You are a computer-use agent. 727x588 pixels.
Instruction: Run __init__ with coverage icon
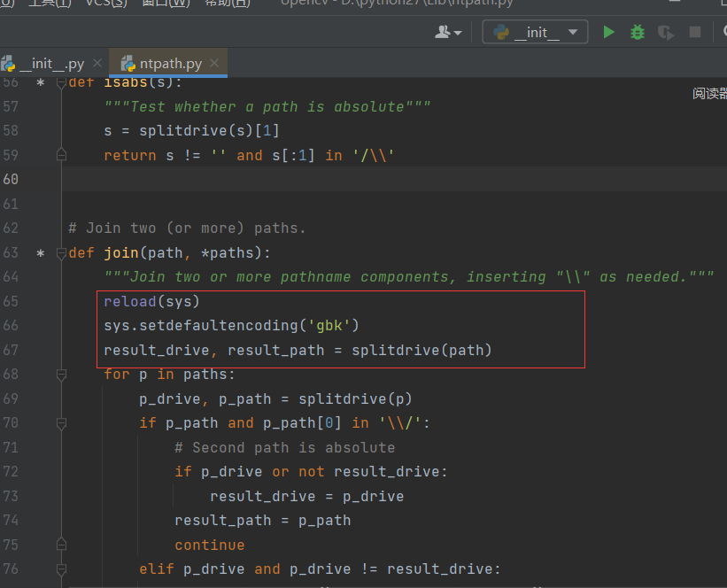click(664, 31)
